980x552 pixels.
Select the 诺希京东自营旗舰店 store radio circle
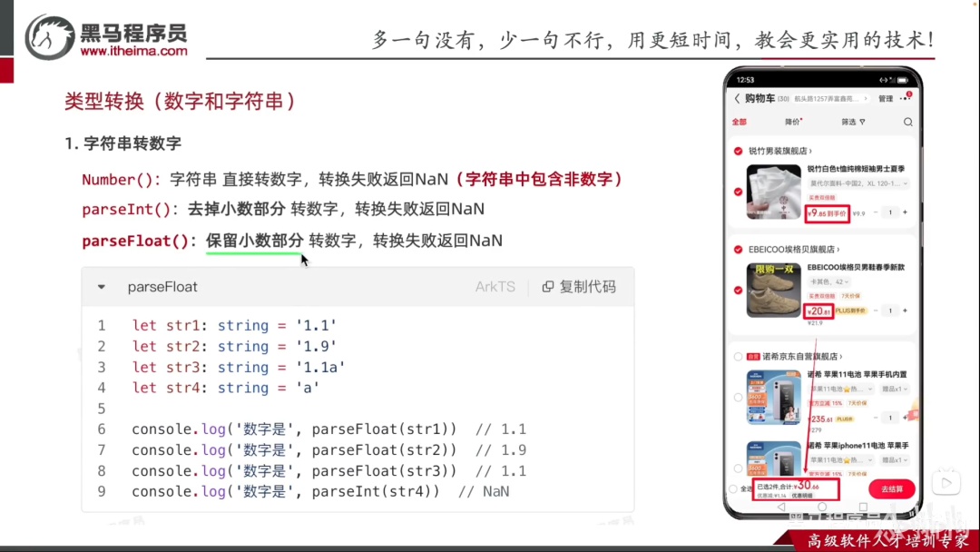[x=738, y=356]
